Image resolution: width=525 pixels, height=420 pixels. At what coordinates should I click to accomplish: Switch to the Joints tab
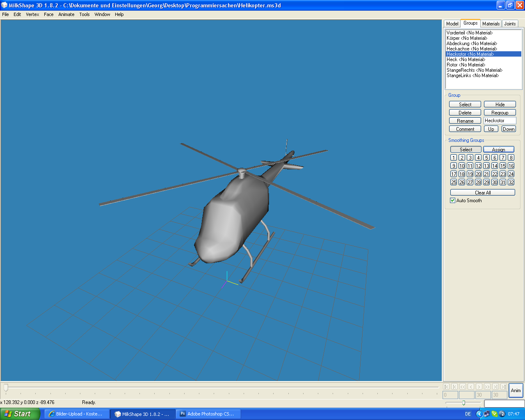(x=510, y=24)
